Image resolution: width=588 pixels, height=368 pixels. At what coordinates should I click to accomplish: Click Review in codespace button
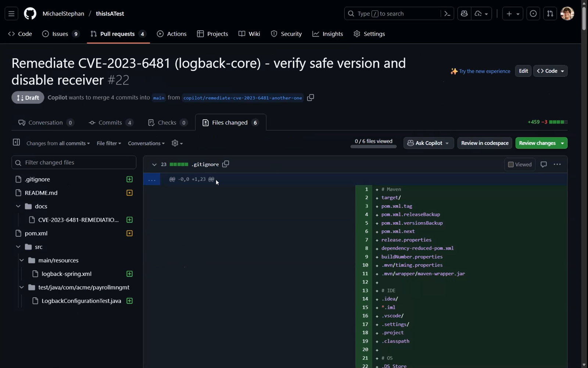point(485,143)
